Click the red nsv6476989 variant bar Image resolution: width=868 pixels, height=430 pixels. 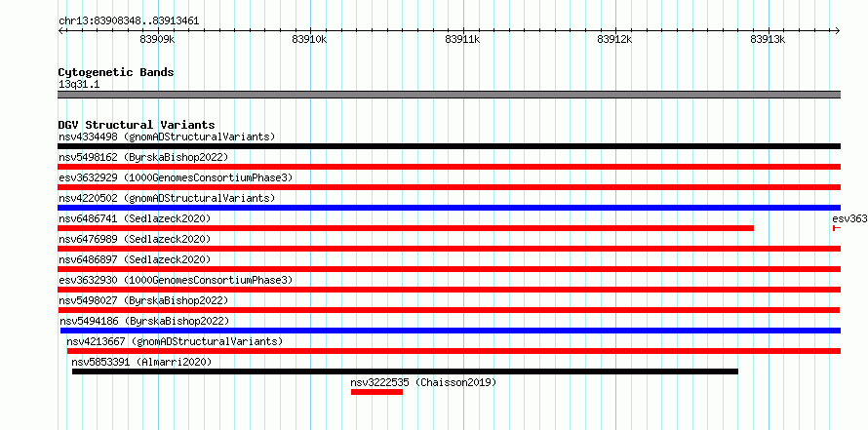tap(449, 249)
